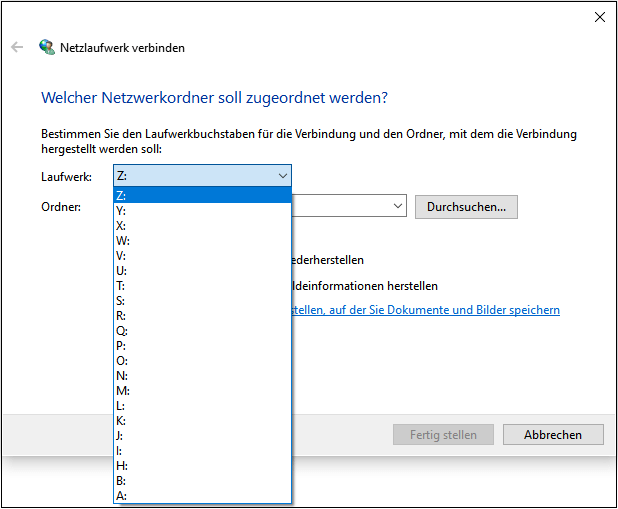Select drive letter Y:
The width and height of the screenshot is (618, 509).
coord(203,211)
